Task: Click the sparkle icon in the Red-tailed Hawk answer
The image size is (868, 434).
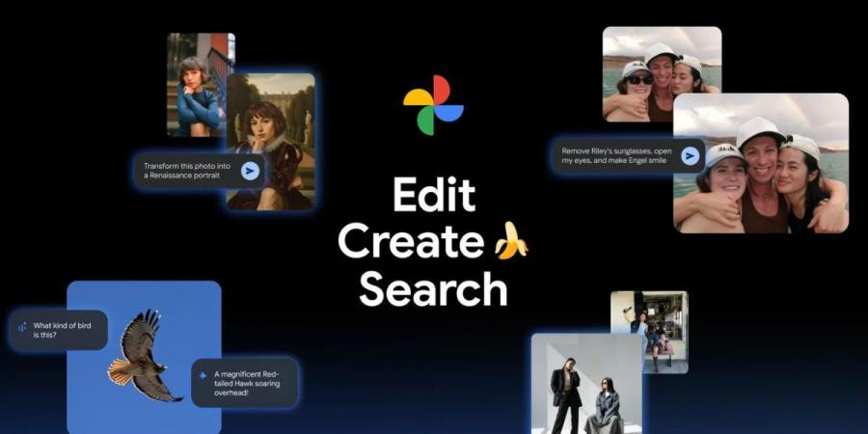Action: click(x=203, y=375)
